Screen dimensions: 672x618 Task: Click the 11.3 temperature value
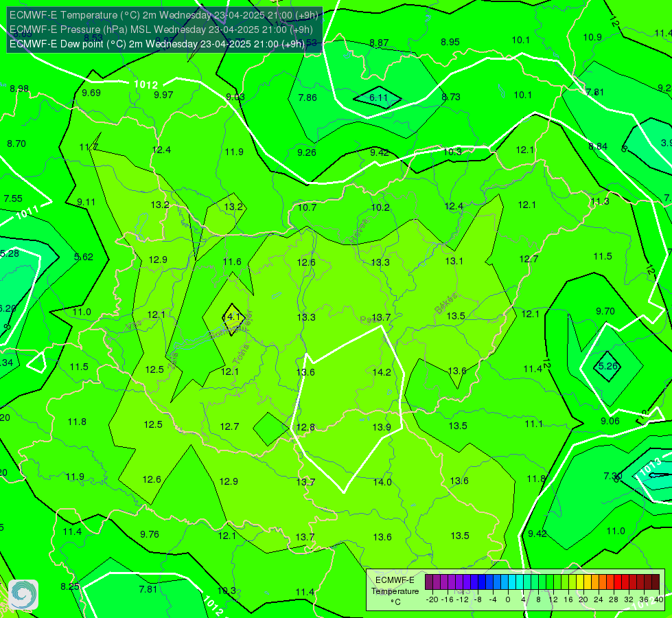(x=600, y=202)
